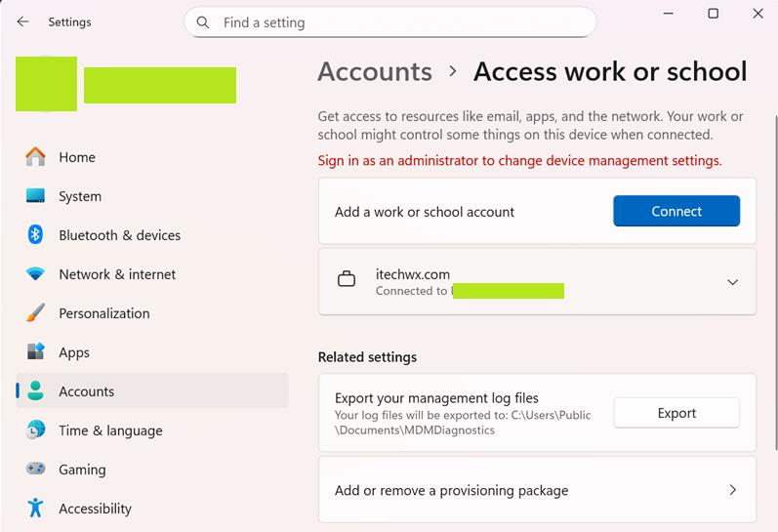The height and width of the screenshot is (532, 778).
Task: Click Export your management log files text
Action: coord(436,398)
